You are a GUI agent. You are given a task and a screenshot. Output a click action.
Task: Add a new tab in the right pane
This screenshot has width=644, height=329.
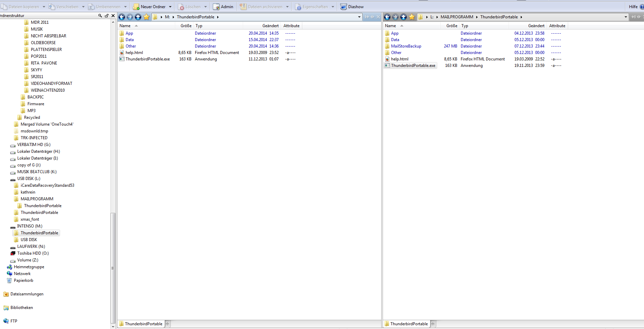[x=433, y=324]
